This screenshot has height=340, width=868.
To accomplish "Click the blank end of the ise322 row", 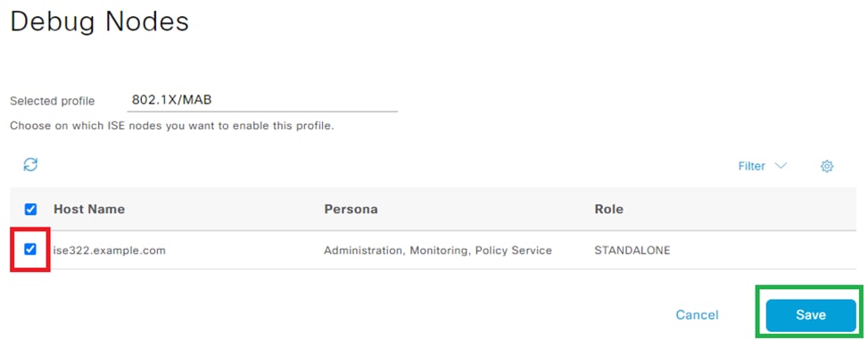I will pos(764,250).
